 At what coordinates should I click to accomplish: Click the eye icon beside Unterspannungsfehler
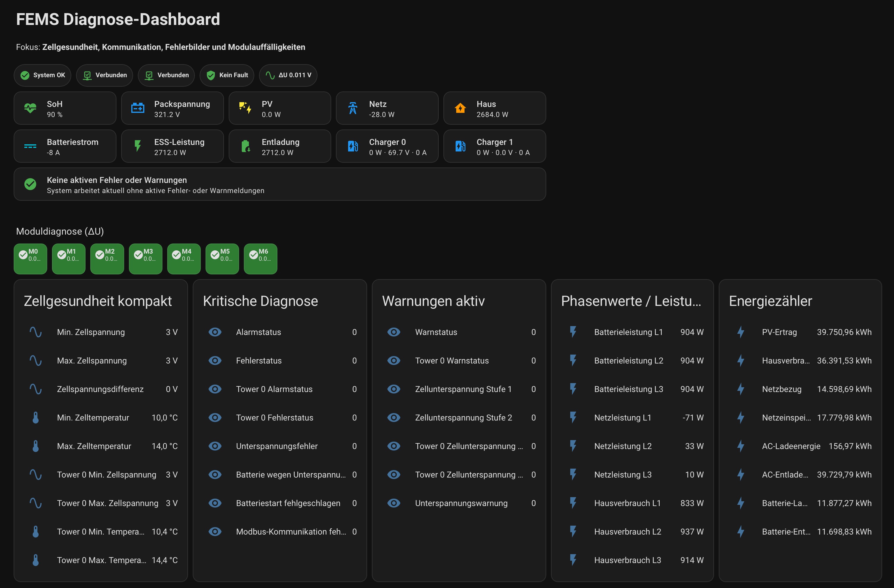click(215, 446)
